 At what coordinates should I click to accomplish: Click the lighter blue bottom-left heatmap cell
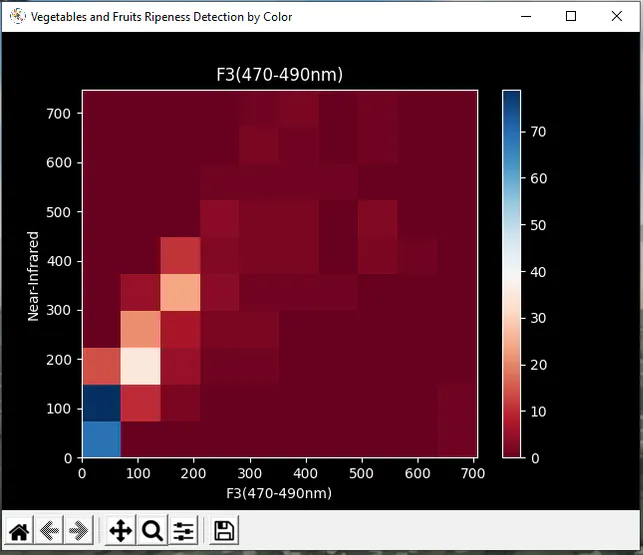tap(102, 439)
